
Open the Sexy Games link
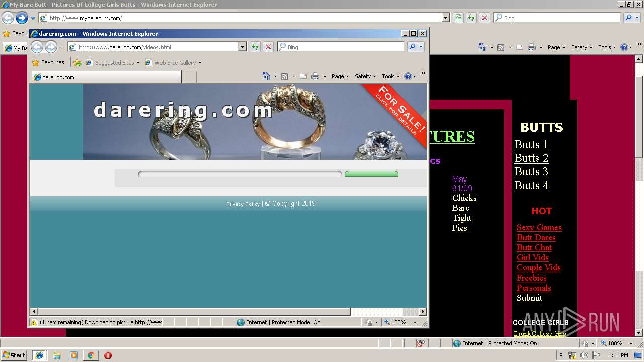click(x=539, y=228)
